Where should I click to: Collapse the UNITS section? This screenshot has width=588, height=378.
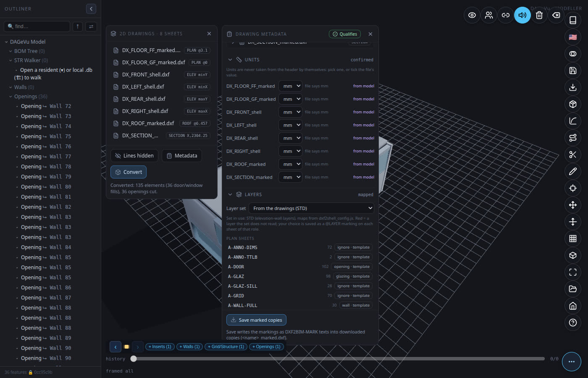pos(230,60)
